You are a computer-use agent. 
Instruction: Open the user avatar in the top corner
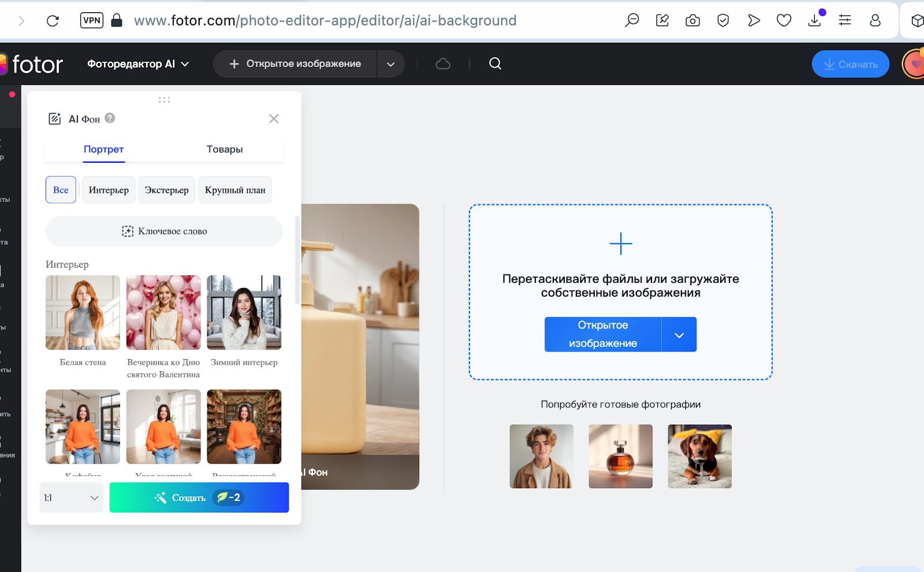click(x=914, y=64)
